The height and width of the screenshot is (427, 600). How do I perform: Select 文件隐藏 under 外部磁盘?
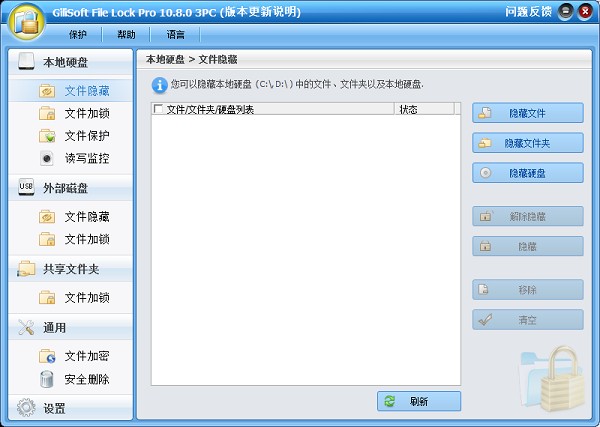pyautogui.click(x=86, y=217)
